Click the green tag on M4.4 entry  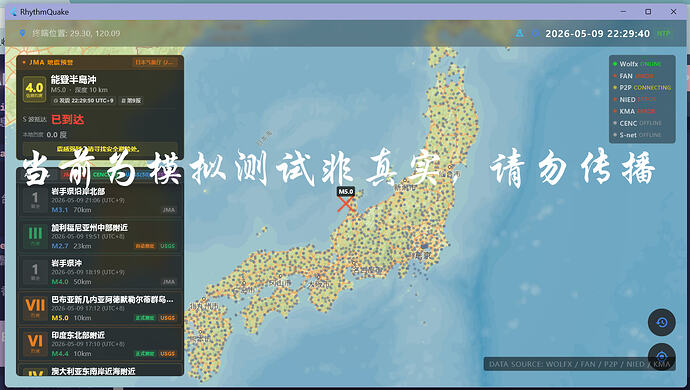coord(145,353)
